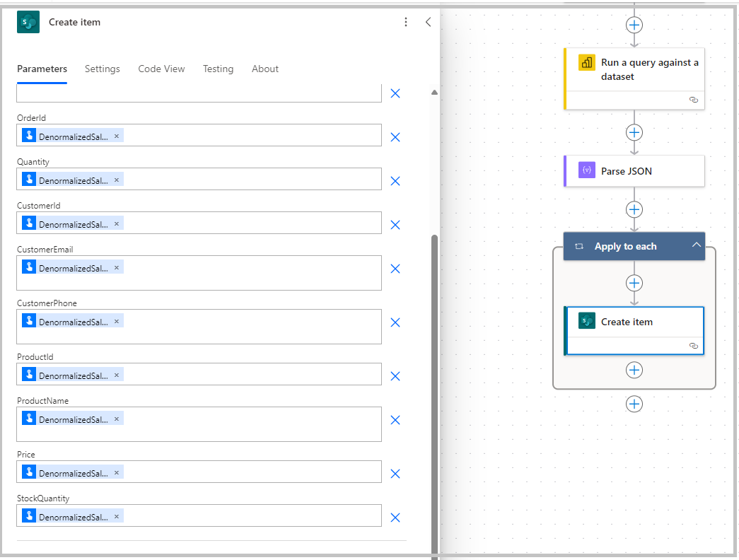This screenshot has width=739, height=560.
Task: Delete the dynamic token in Price field
Action: [x=117, y=472]
